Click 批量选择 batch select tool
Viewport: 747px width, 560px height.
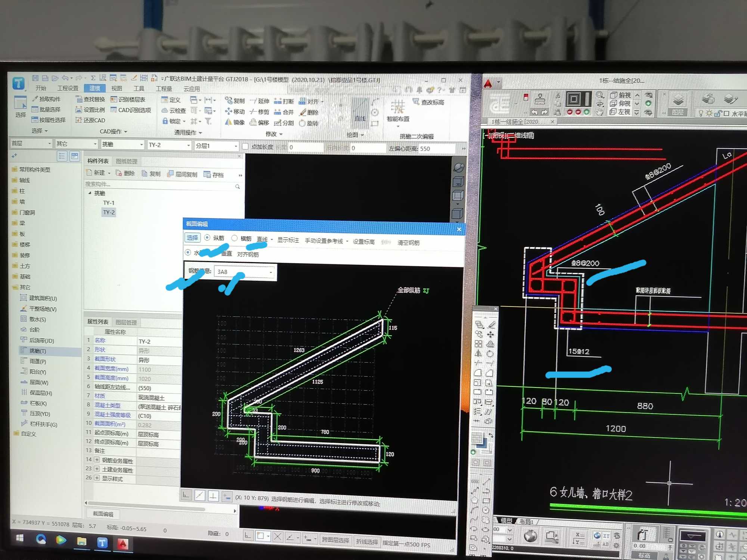click(x=46, y=109)
